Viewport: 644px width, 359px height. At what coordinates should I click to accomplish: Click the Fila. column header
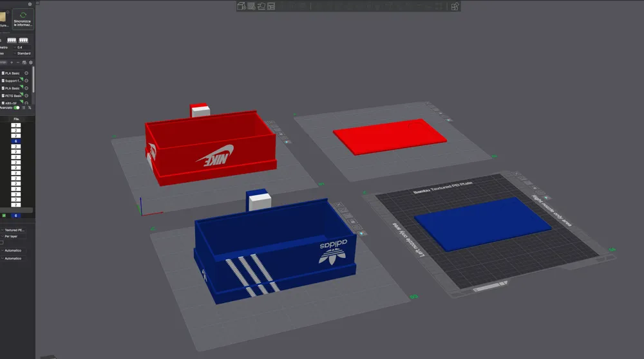(x=17, y=119)
